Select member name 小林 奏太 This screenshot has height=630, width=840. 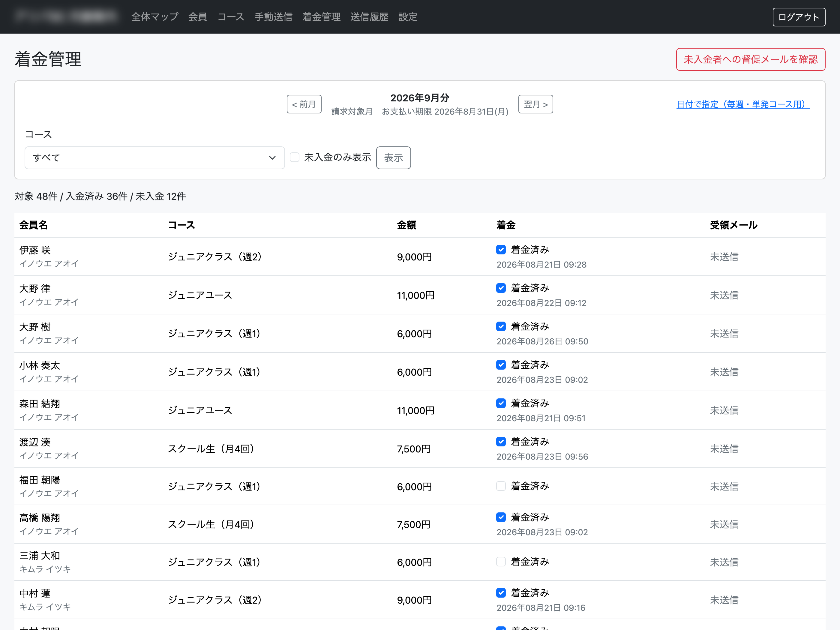pyautogui.click(x=40, y=365)
